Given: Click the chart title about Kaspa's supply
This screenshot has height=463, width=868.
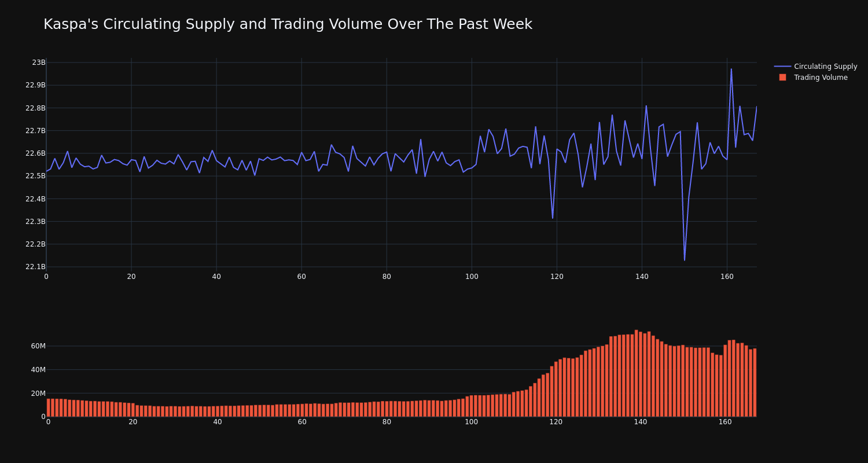Looking at the screenshot, I should click(x=288, y=24).
